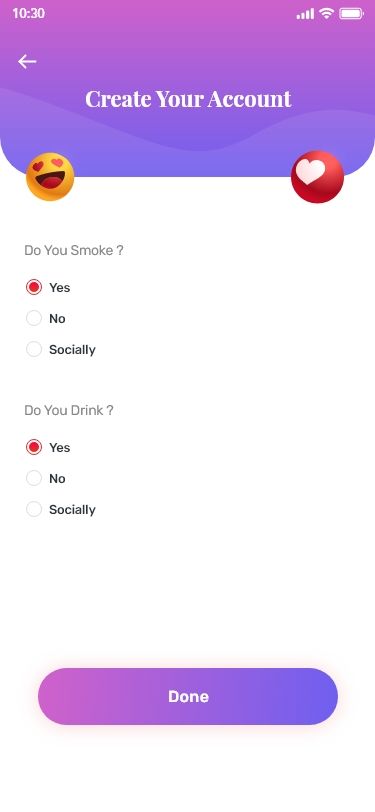This screenshot has width=375, height=812.
Task: Choose No radio circle for drinking question
Action: [34, 478]
